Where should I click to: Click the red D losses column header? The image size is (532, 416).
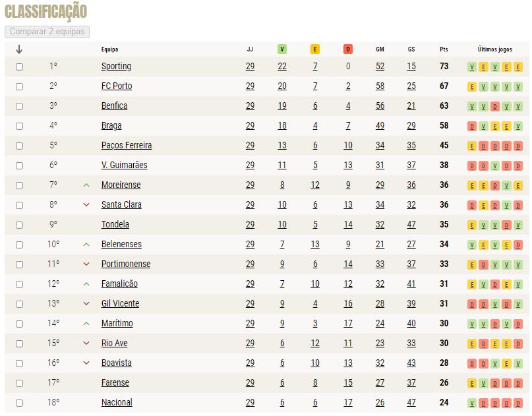[x=348, y=49]
